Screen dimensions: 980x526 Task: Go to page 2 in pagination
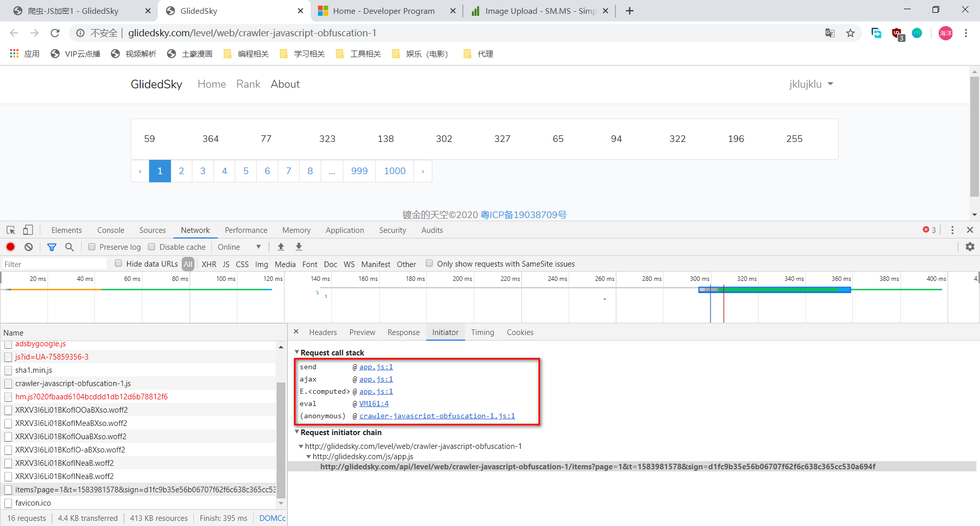click(181, 171)
